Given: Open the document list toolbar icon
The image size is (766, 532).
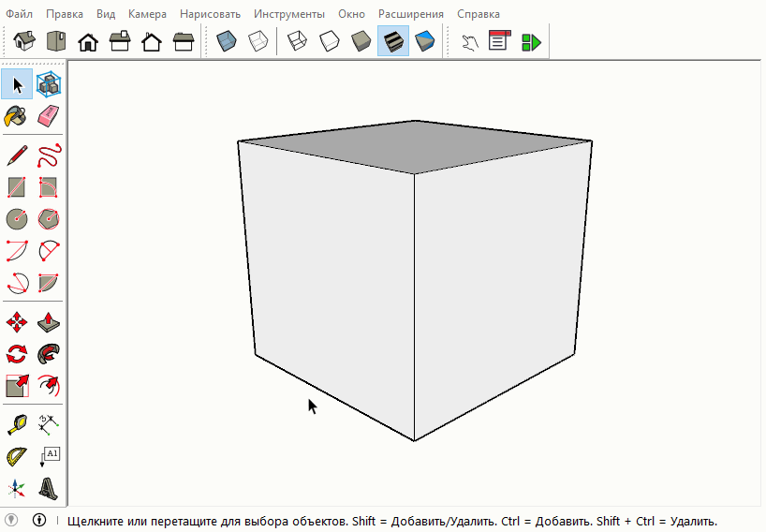Looking at the screenshot, I should [499, 40].
